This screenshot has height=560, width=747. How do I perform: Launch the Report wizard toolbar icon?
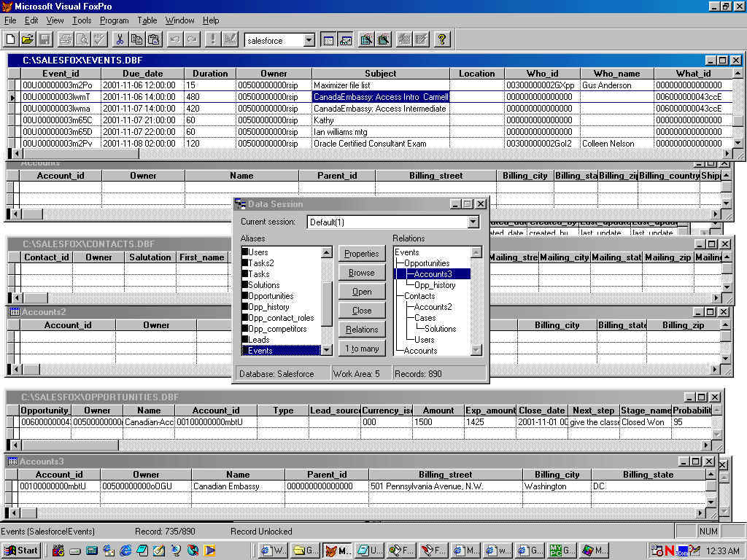coord(384,39)
